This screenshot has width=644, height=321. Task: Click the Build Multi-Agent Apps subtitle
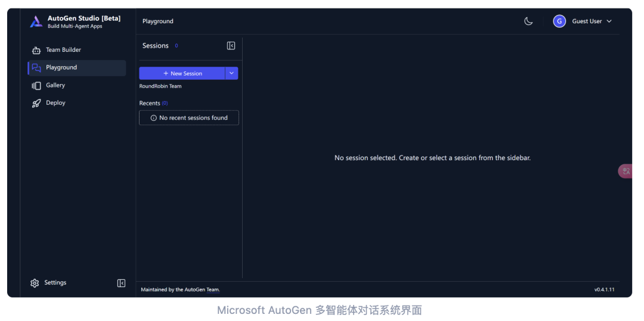(75, 26)
